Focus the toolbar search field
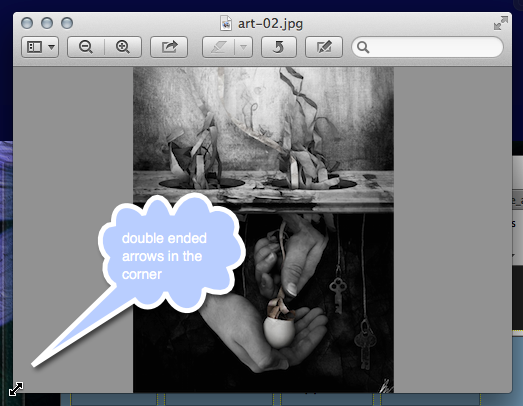 point(427,47)
